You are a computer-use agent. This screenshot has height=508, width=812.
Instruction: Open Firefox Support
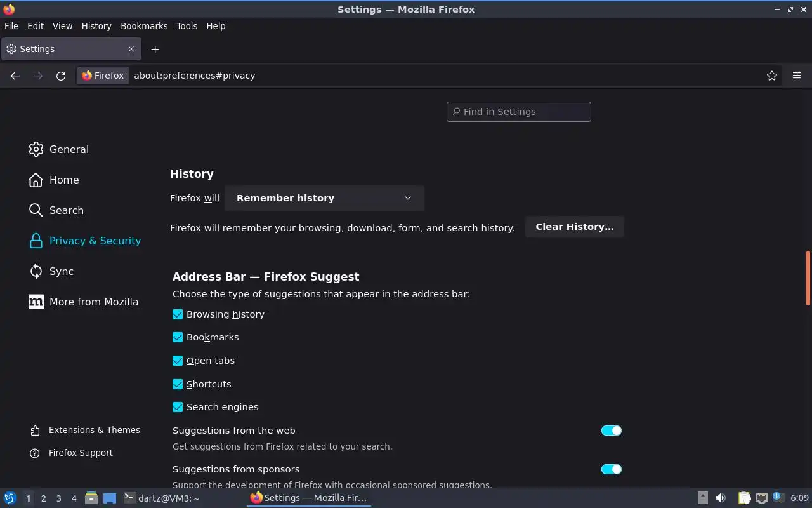(x=71, y=453)
